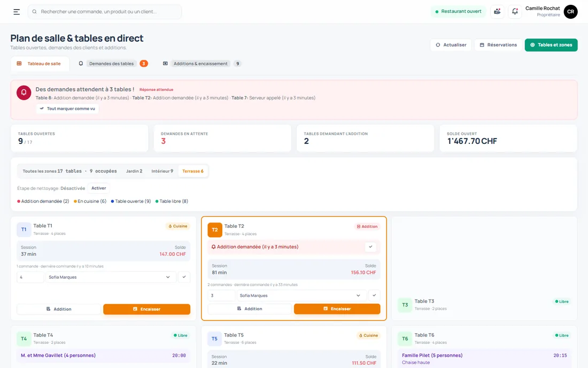Confirm Table T1 server assignment checkmark
The width and height of the screenshot is (588, 368).
184,277
